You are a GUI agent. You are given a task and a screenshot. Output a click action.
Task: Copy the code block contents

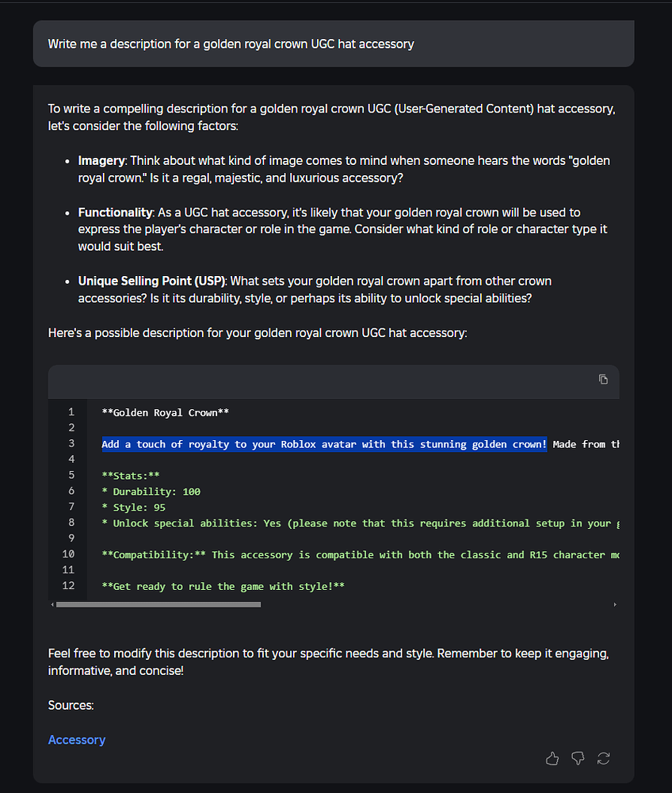pyautogui.click(x=603, y=380)
